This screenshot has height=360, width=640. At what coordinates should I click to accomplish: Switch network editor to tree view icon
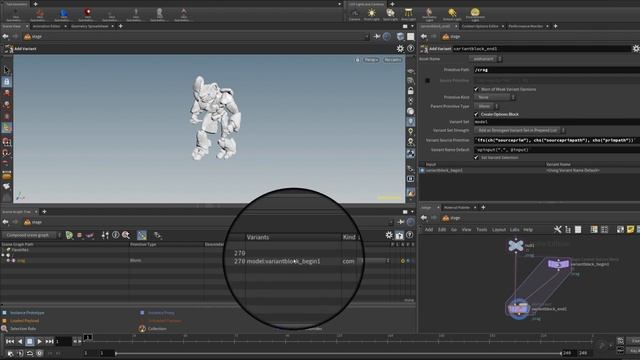coord(568,229)
